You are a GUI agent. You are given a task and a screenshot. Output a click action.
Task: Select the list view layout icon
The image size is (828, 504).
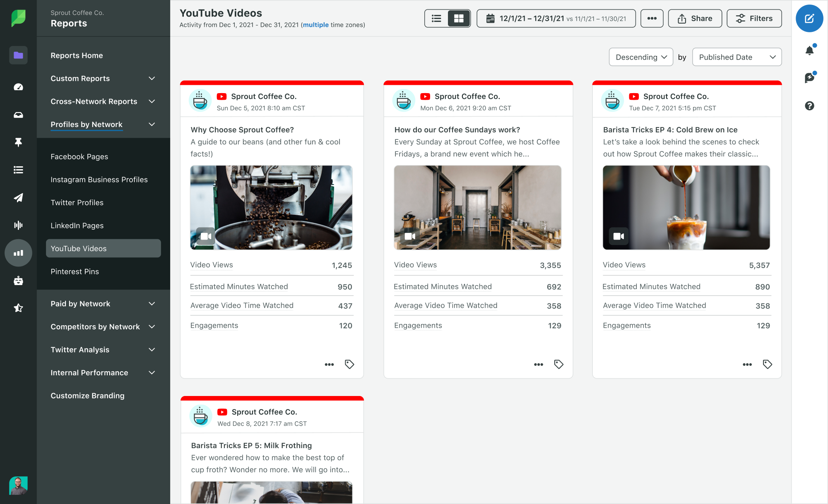436,18
